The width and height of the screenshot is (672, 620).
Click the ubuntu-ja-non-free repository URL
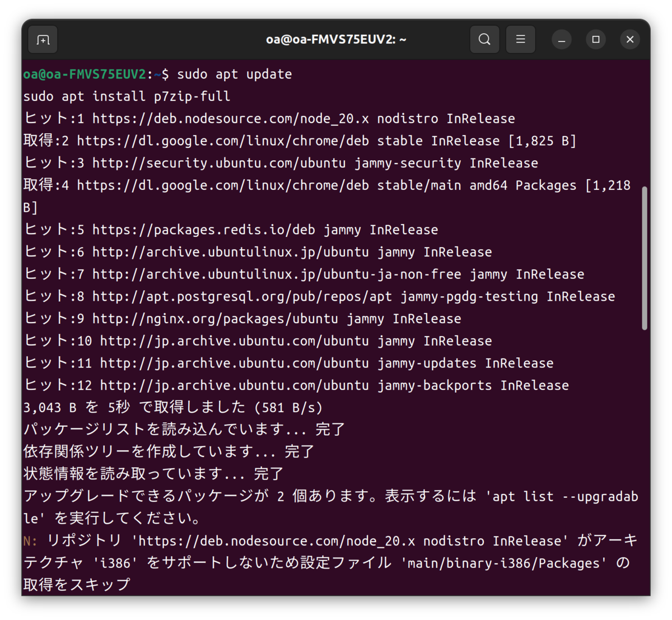pos(277,274)
